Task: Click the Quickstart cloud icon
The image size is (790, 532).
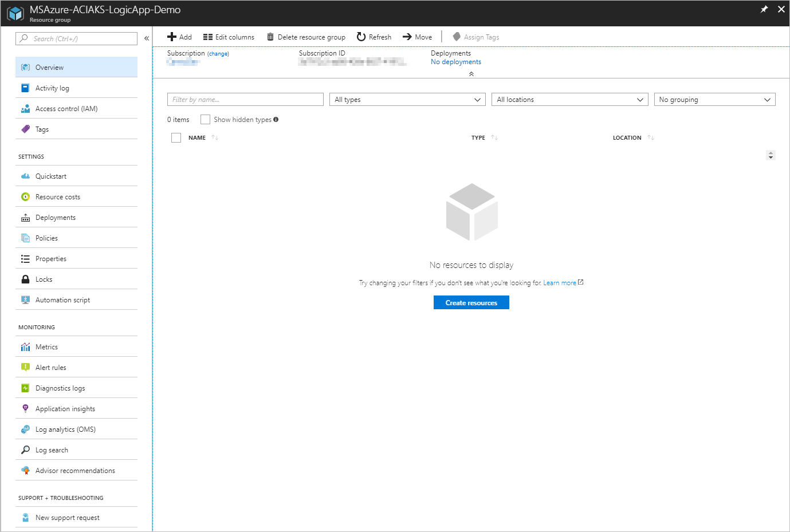Action: [x=25, y=176]
